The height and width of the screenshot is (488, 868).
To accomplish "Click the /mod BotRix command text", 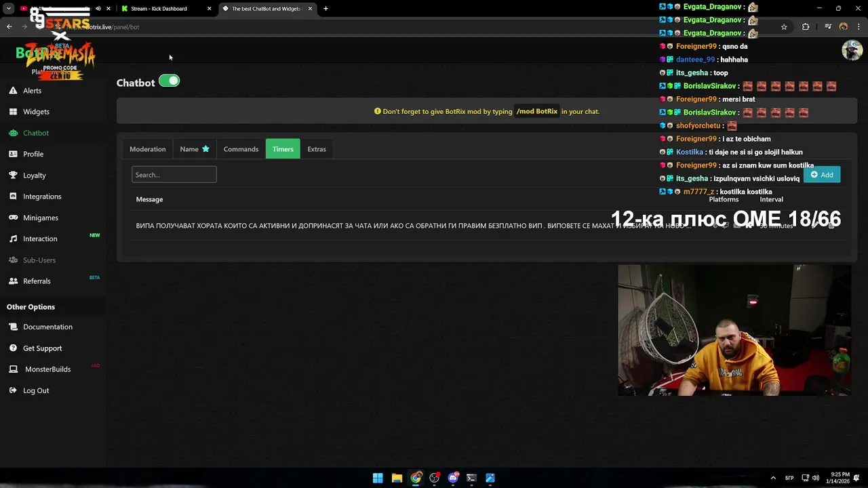I will click(x=536, y=111).
